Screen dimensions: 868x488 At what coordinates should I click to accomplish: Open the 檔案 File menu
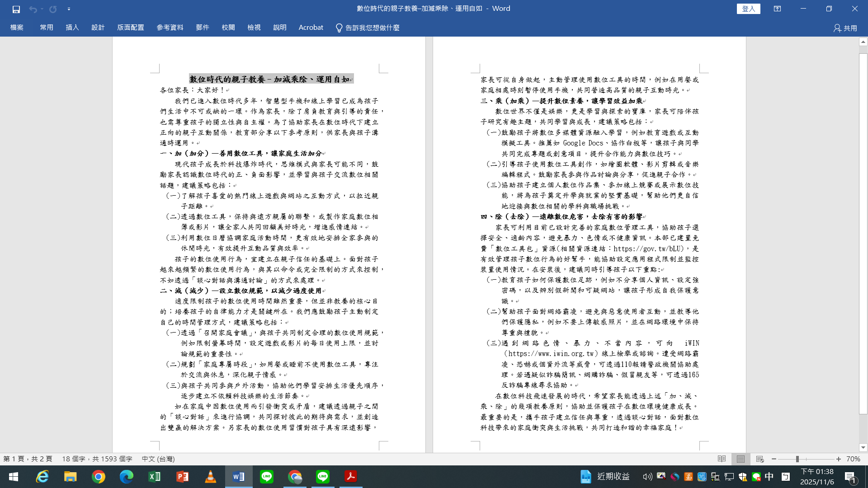[17, 28]
